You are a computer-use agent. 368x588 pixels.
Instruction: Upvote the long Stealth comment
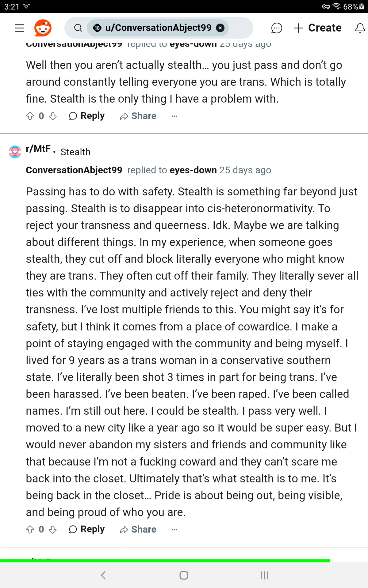(x=30, y=530)
